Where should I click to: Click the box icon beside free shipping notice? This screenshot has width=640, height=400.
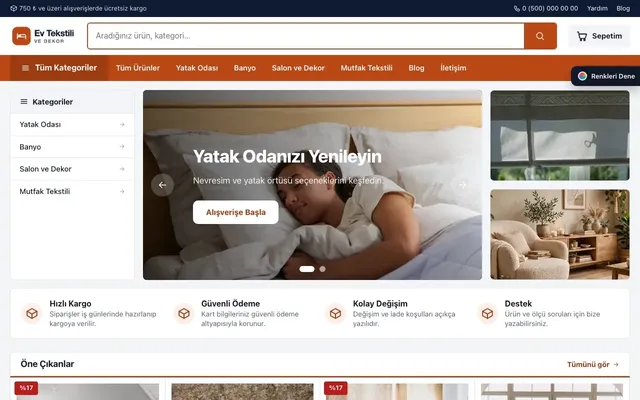[x=13, y=8]
